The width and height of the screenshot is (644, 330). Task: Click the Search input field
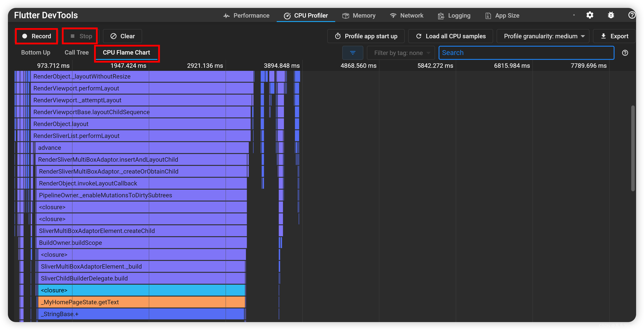pyautogui.click(x=527, y=53)
